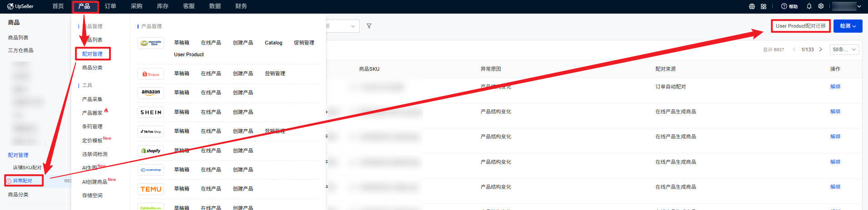
Task: Open AI创建商品 tool
Action: (x=94, y=182)
